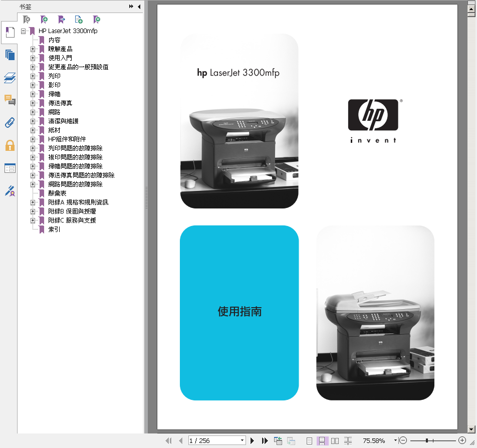Open the Layers sidebar panel
This screenshot has height=448, width=477.
pyautogui.click(x=10, y=78)
